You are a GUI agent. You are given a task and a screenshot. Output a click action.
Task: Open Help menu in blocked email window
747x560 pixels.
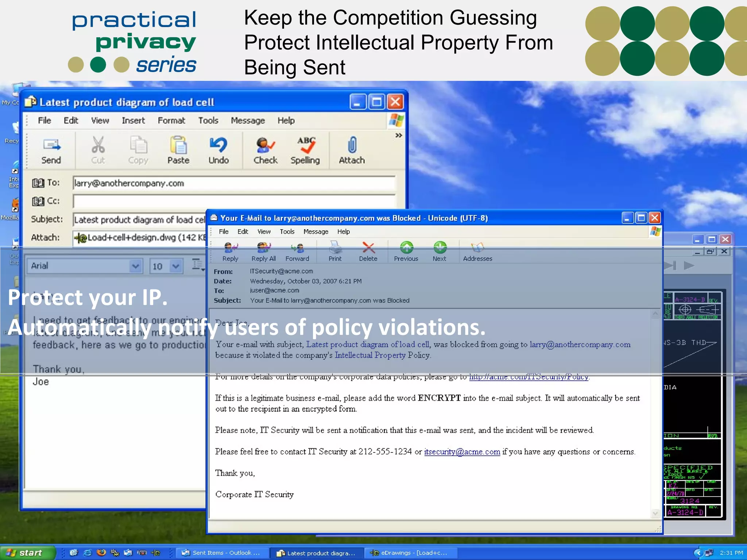tap(343, 232)
